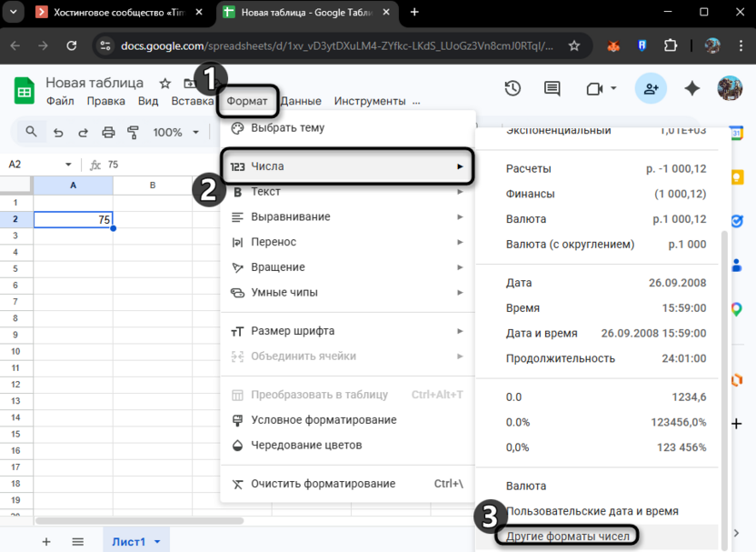Image resolution: width=756 pixels, height=552 pixels.
Task: Select Чередование цветов
Action: pos(348,445)
